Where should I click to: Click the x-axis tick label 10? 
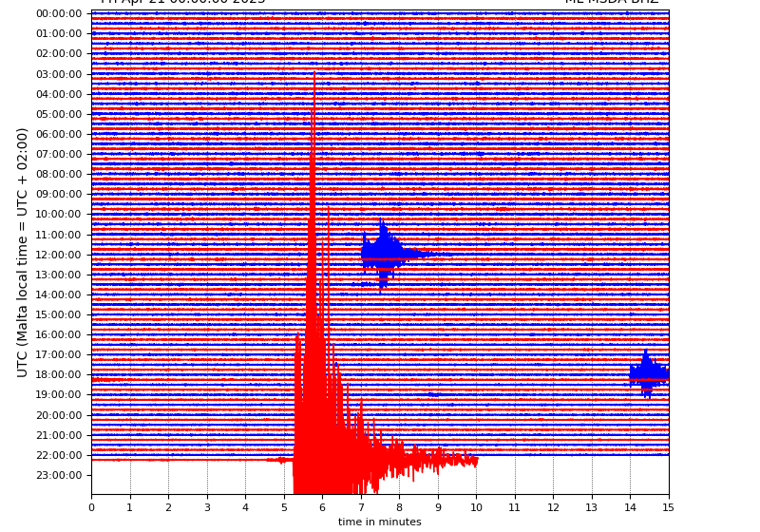(477, 507)
